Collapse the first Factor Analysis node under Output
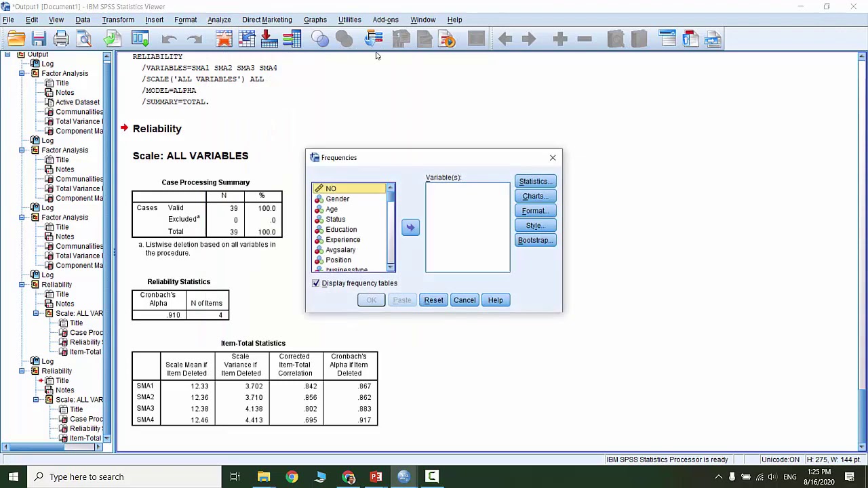This screenshot has width=868, height=488. click(22, 73)
